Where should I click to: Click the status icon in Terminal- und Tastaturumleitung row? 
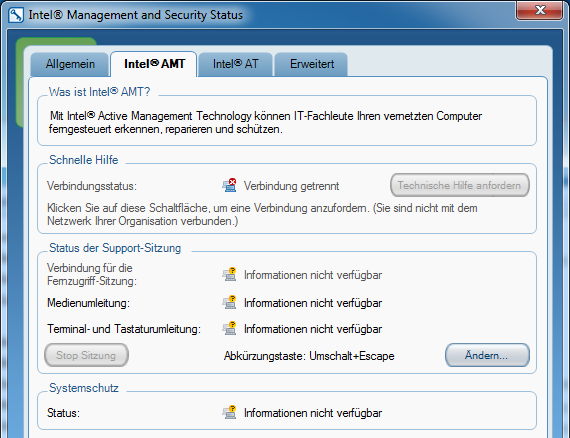[229, 329]
